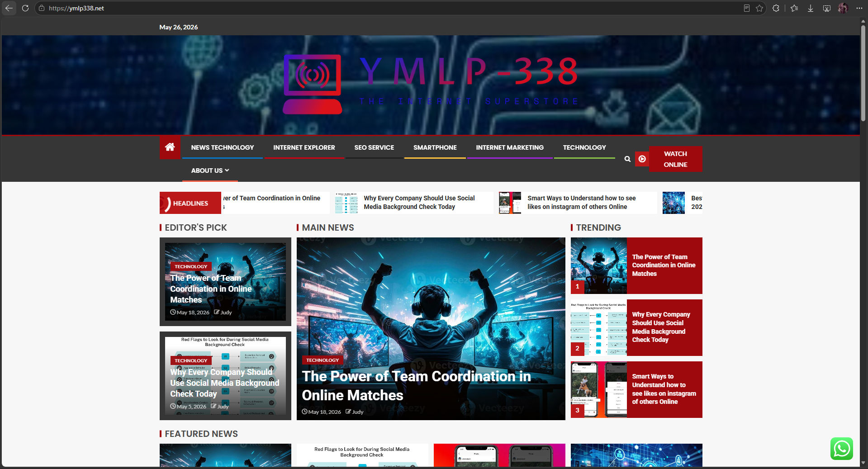Open Internet Marketing menu item
868x469 pixels.
[510, 147]
